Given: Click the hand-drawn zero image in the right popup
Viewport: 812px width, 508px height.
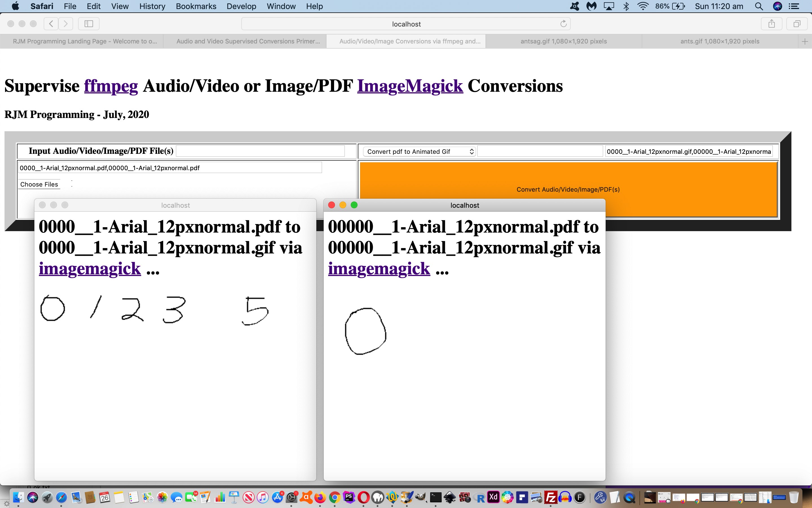Looking at the screenshot, I should 365,331.
